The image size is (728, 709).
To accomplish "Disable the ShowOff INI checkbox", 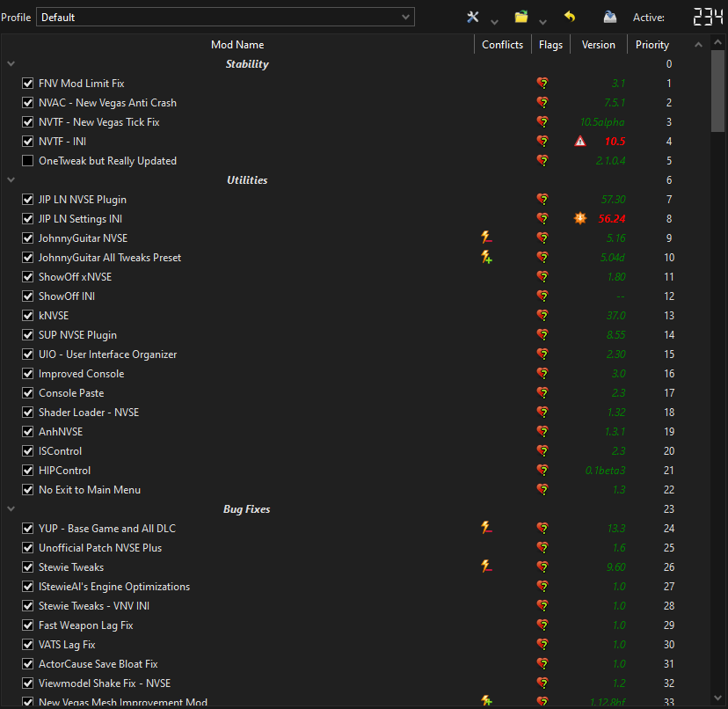I will click(x=28, y=296).
